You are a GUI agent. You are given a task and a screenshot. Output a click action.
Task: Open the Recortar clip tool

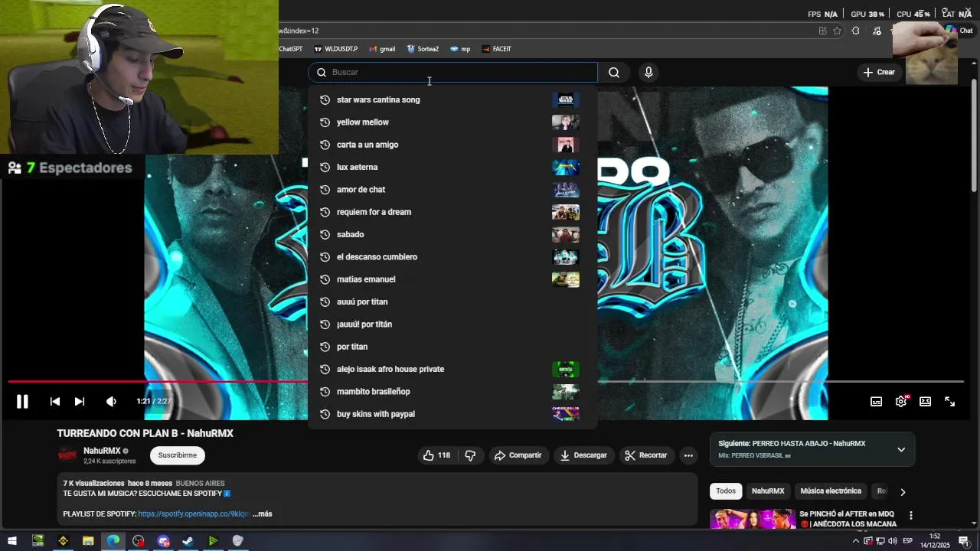pyautogui.click(x=646, y=455)
